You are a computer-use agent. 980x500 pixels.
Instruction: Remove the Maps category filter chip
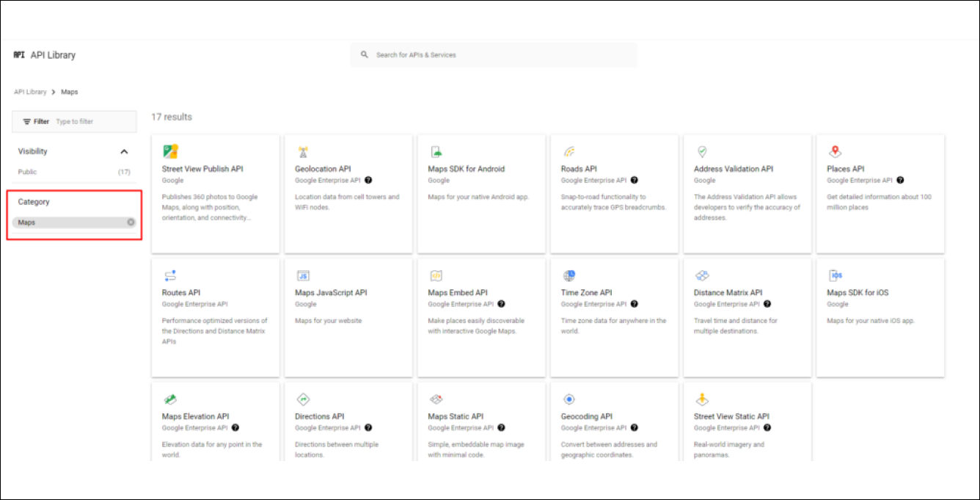click(x=131, y=222)
